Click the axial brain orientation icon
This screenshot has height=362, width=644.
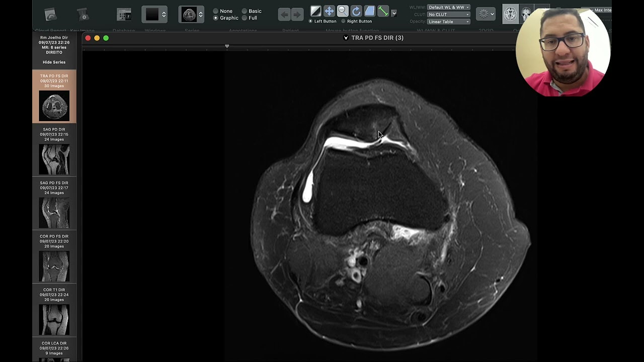click(511, 14)
